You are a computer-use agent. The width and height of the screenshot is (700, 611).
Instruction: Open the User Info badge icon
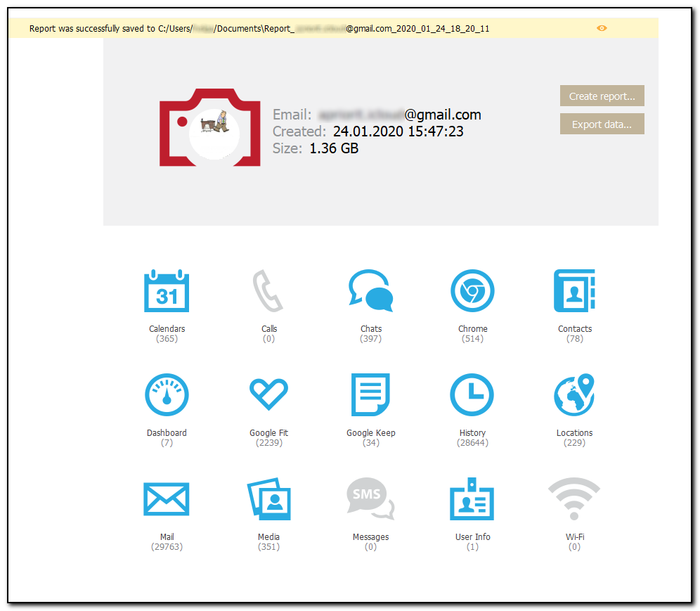click(x=472, y=499)
